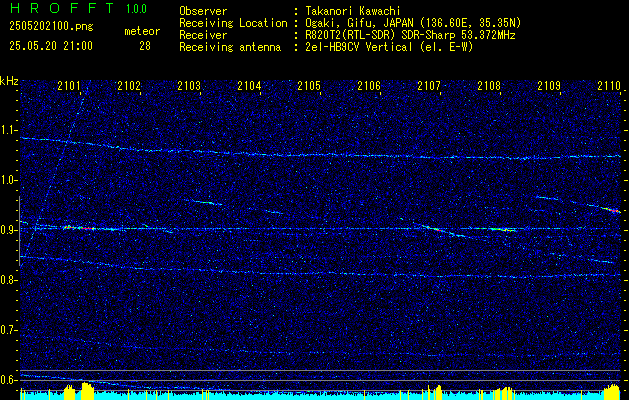The image size is (629, 400).
Task: Click the Receiving antenna label
Action: click(x=230, y=47)
